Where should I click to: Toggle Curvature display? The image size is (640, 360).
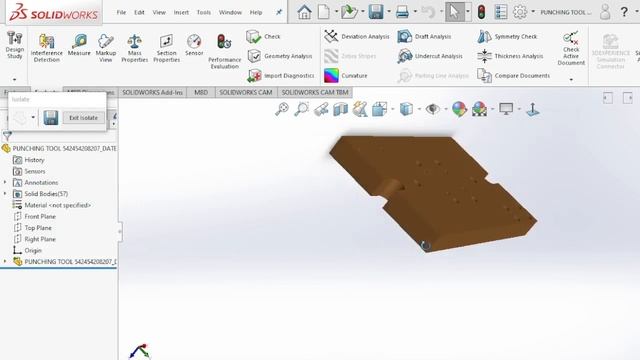pyautogui.click(x=346, y=76)
